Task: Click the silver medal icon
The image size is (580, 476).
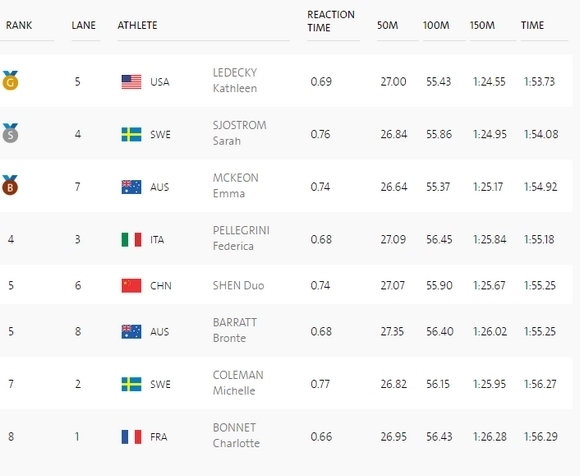Action: point(10,133)
